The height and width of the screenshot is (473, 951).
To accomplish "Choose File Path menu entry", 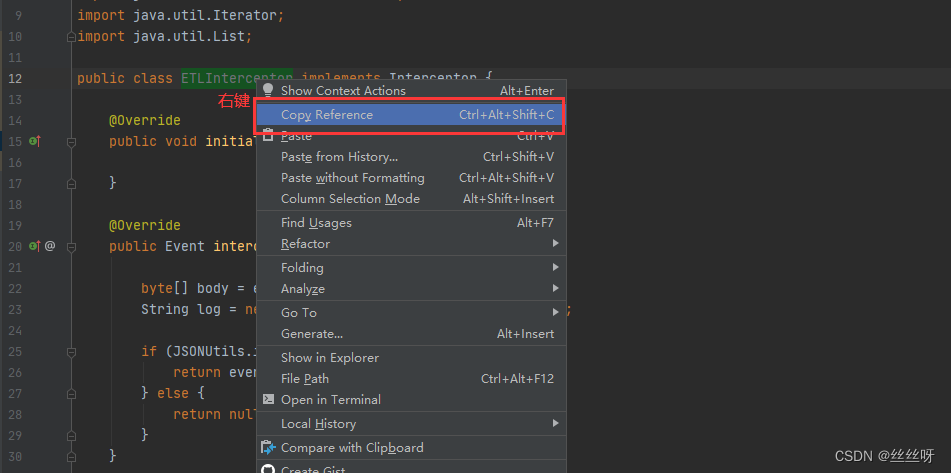I will [411, 379].
